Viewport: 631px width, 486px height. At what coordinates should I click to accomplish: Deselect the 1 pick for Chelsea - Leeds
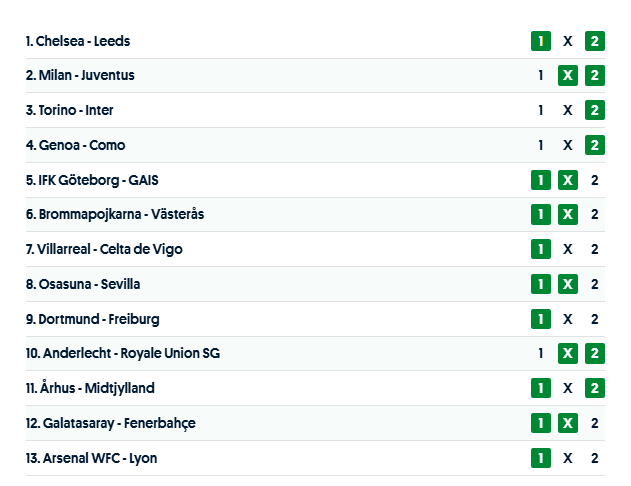tap(541, 41)
